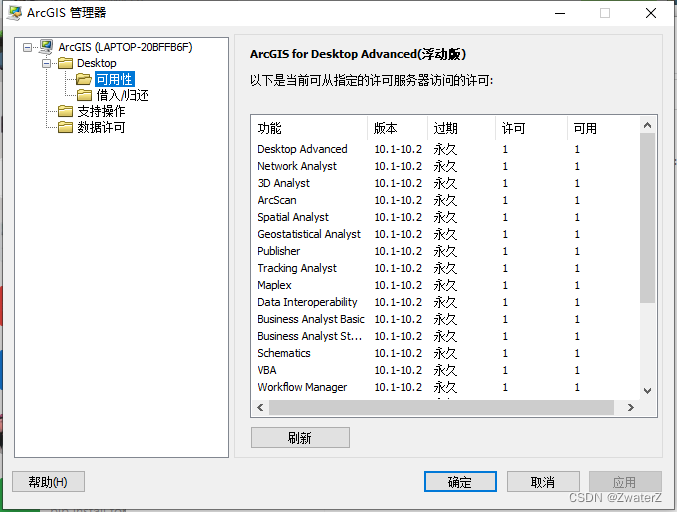
Task: Select the Maplex row
Action: click(x=445, y=285)
